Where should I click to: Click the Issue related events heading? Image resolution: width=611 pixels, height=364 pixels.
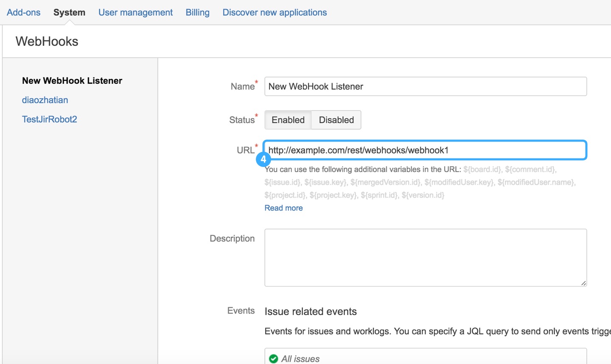pyautogui.click(x=311, y=311)
